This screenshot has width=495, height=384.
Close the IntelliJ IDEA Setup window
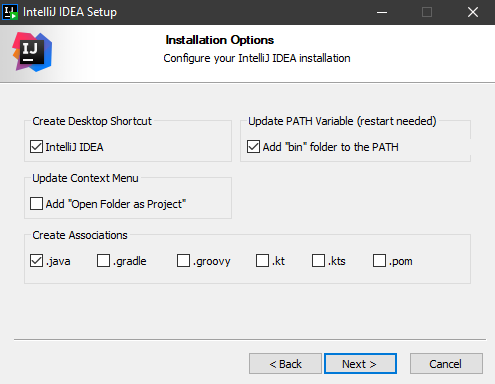pos(473,12)
